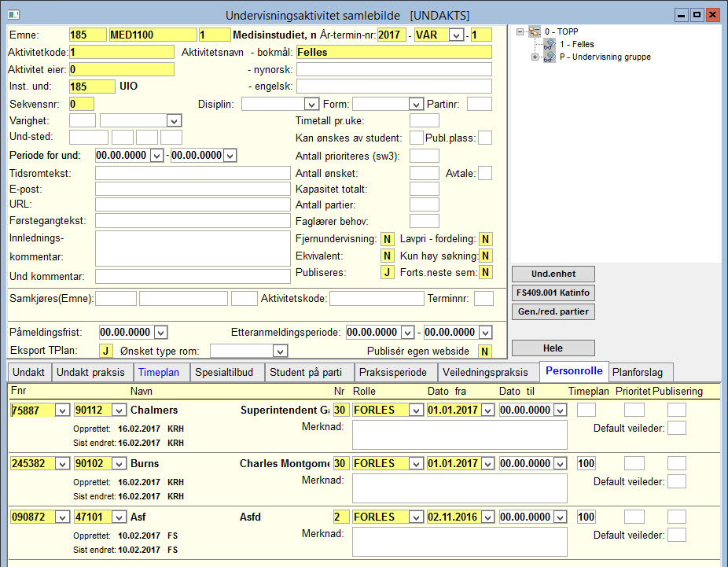
Task: Click the Und.enhet button
Action: 553,274
